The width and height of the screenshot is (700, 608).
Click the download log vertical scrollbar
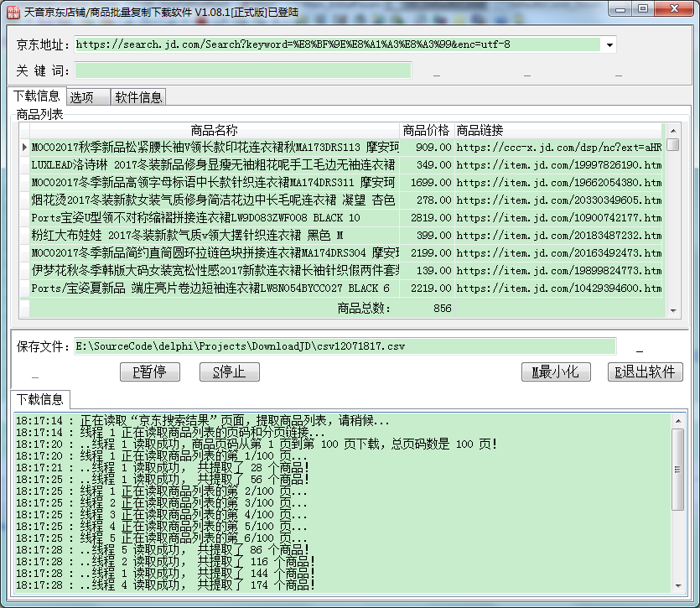click(x=677, y=503)
